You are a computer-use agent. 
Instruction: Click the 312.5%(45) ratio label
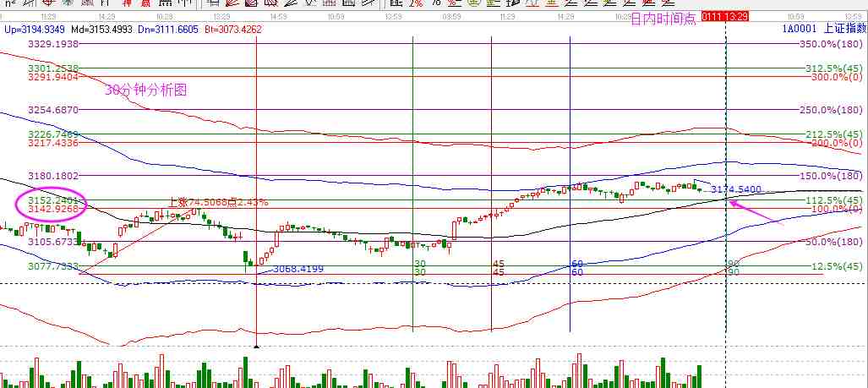coord(835,68)
